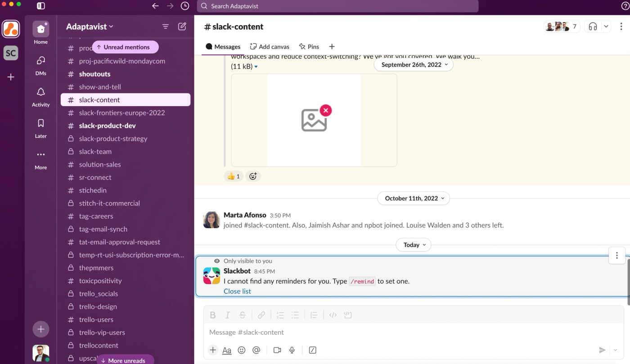Open slash shortcuts in composer
630x364 pixels.
[313, 350]
